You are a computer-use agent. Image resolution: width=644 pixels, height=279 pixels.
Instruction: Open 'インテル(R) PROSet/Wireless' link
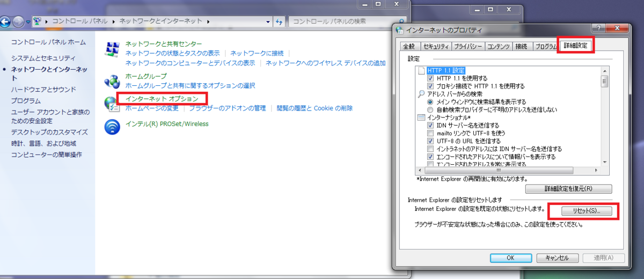167,123
